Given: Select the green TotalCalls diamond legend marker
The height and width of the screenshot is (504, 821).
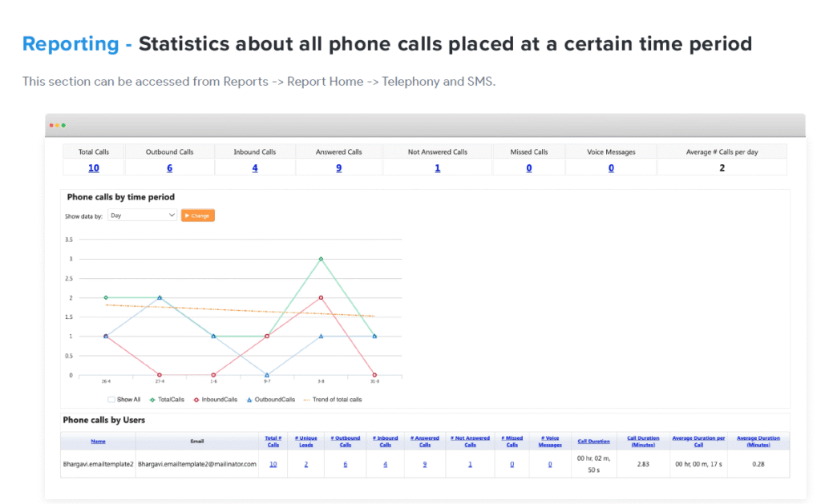Looking at the screenshot, I should point(152,399).
